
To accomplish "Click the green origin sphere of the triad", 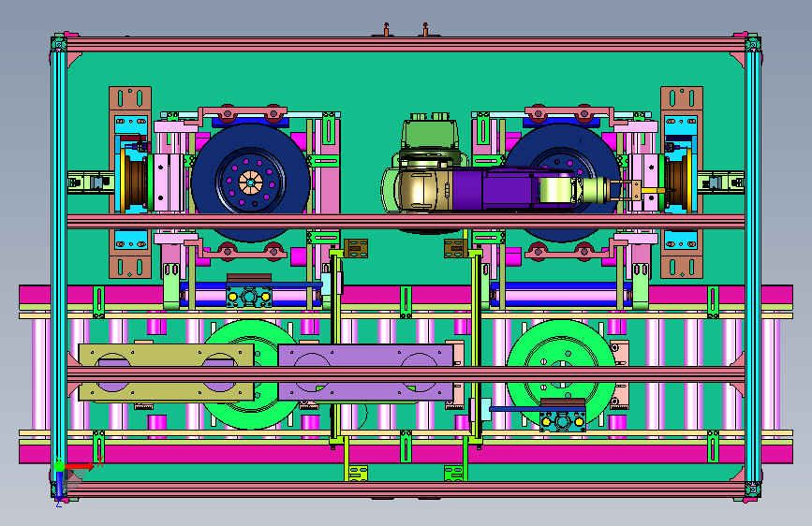I will point(60,466).
